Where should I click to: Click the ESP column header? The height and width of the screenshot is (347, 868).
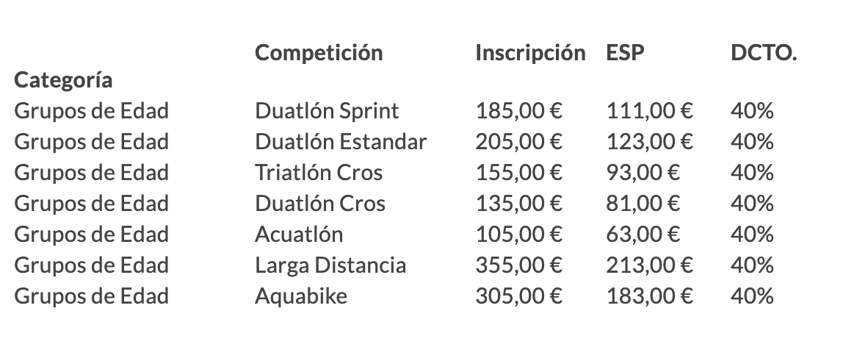(626, 53)
